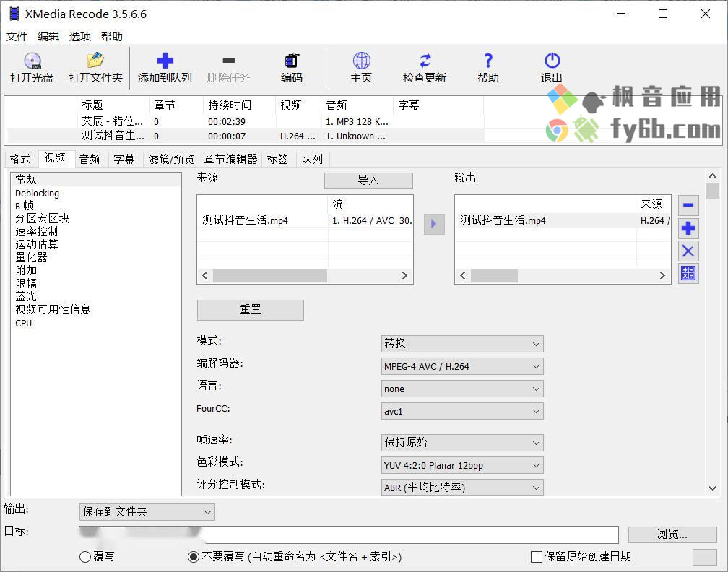Click the blue plus button beside output list
The width and height of the screenshot is (728, 572).
688,228
